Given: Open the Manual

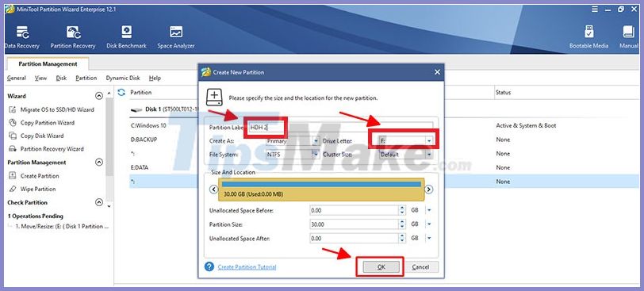Looking at the screenshot, I should click(x=629, y=37).
